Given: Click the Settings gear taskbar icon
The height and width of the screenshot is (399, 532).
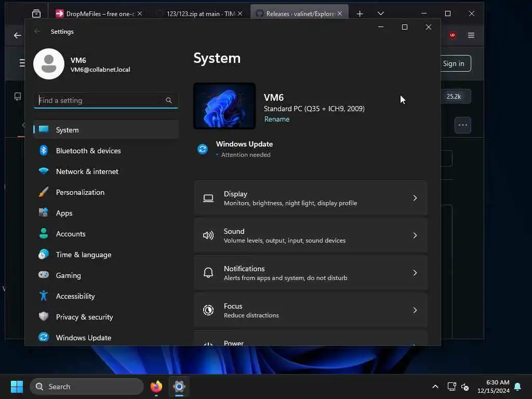Looking at the screenshot, I should (179, 387).
